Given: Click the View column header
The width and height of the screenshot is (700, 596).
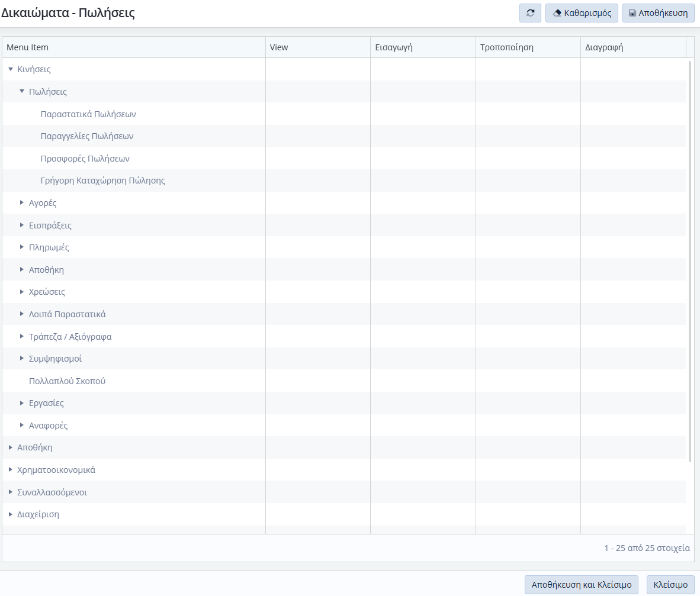Looking at the screenshot, I should (x=318, y=47).
